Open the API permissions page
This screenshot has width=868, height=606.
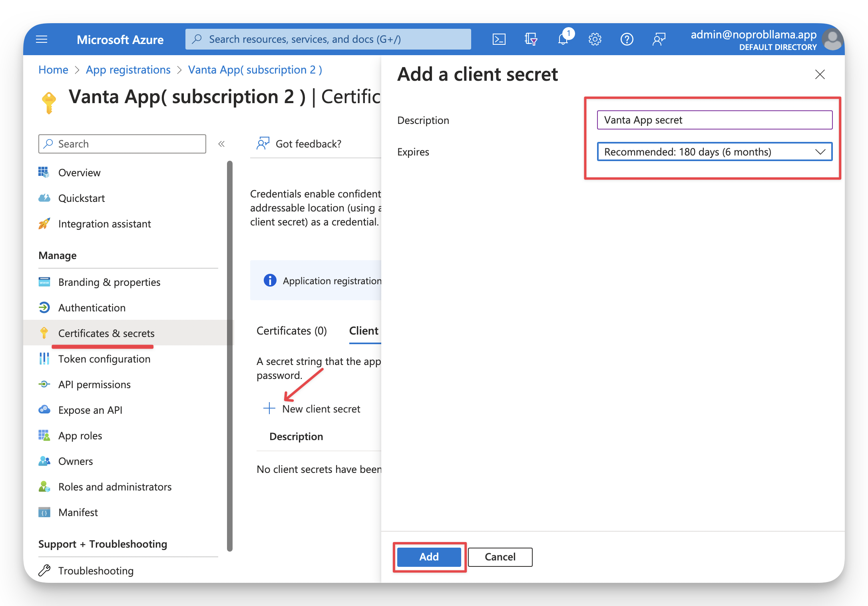(94, 384)
